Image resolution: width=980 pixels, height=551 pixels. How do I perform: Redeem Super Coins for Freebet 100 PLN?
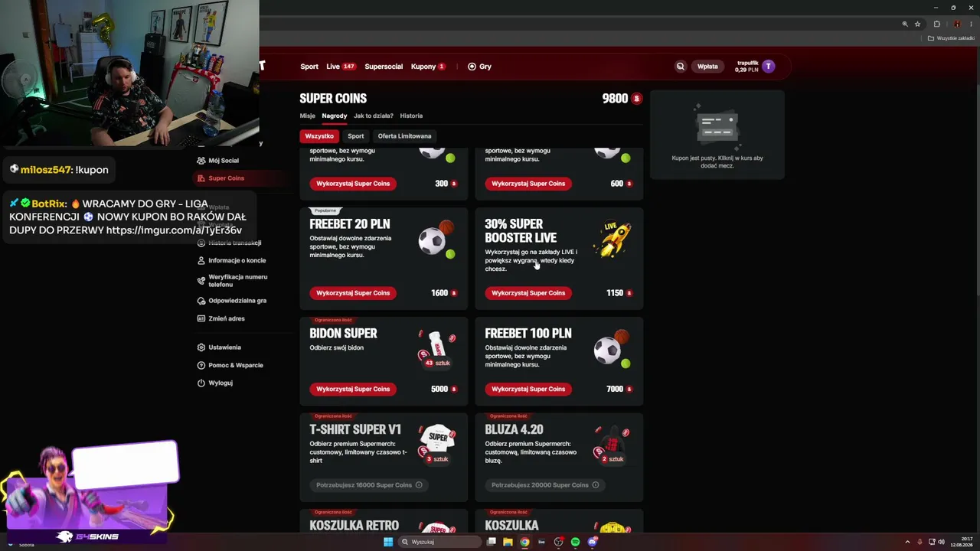click(528, 389)
